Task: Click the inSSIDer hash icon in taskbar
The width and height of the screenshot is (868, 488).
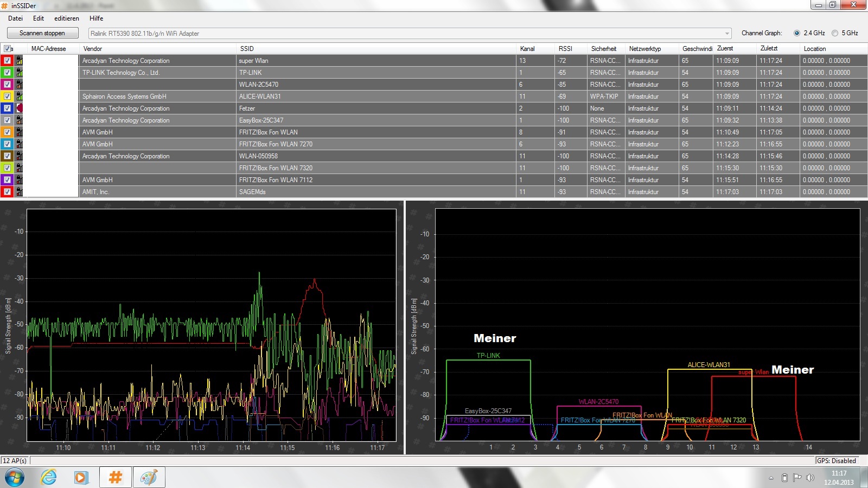Action: click(115, 477)
